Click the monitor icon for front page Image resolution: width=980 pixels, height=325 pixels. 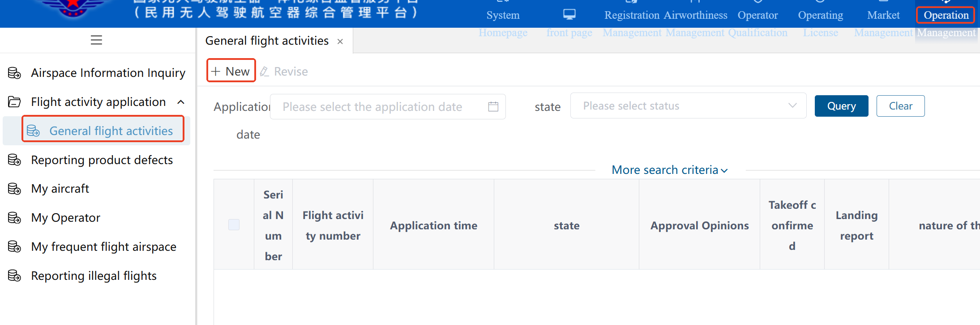click(569, 14)
